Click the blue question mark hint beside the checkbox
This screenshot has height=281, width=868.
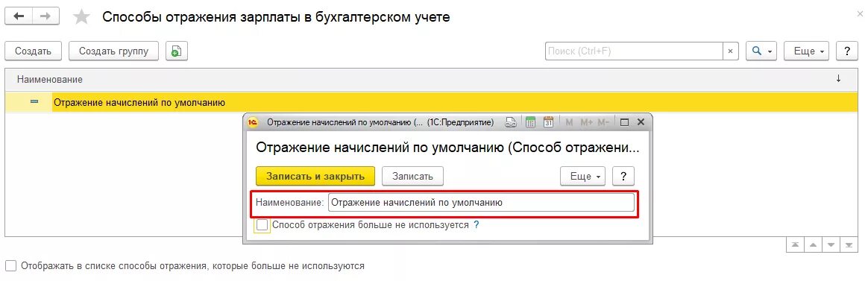[x=476, y=225]
